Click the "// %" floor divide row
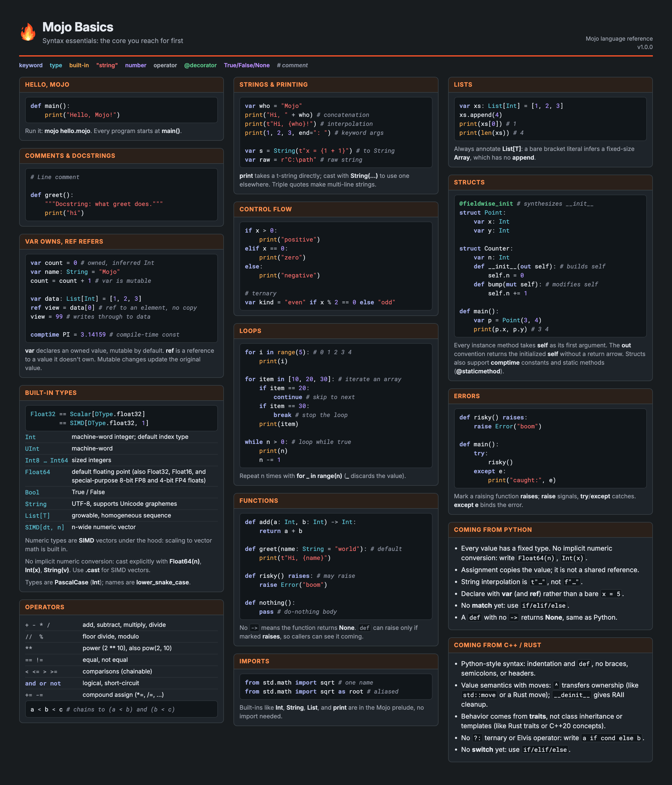 click(x=121, y=636)
